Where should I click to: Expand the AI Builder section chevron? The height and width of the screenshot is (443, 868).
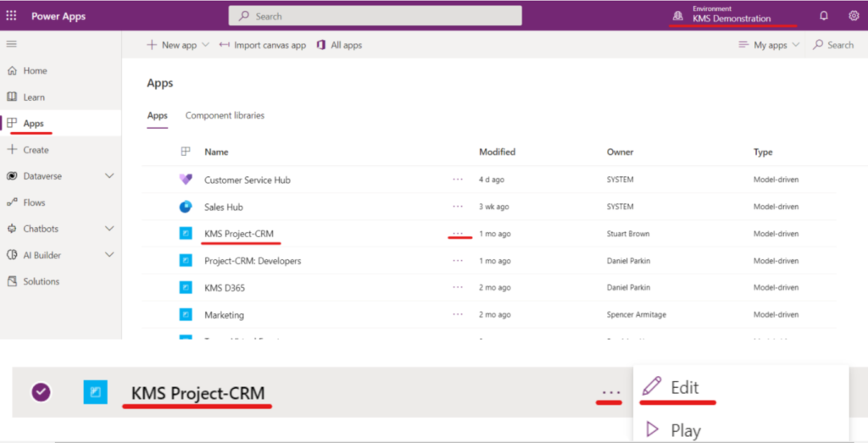tap(109, 255)
